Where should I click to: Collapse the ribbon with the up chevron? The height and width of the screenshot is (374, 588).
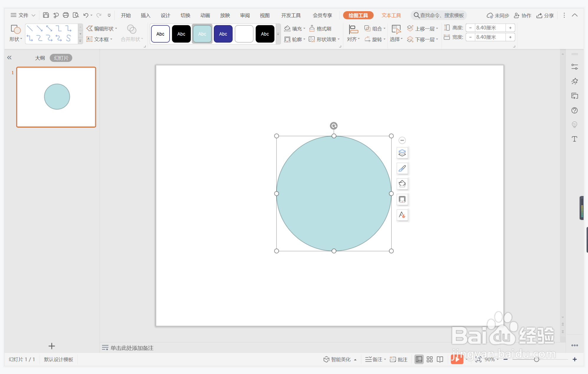pyautogui.click(x=575, y=15)
